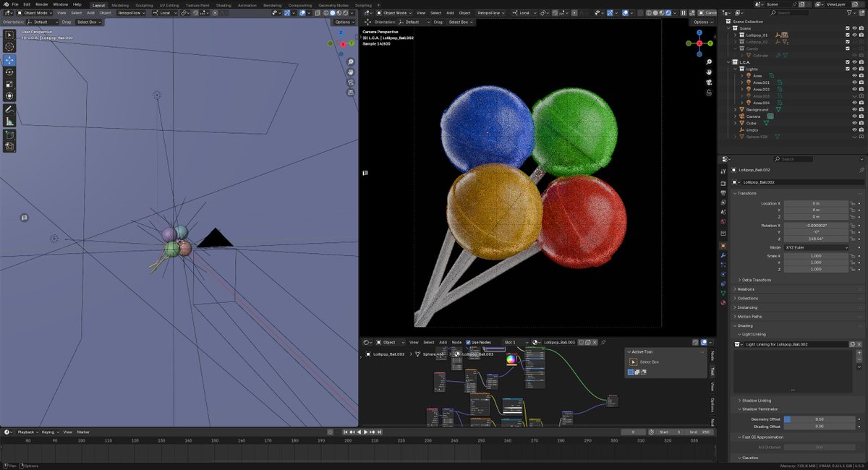Open the Render properties tab
Screen dimensions: 868x470
click(x=723, y=182)
